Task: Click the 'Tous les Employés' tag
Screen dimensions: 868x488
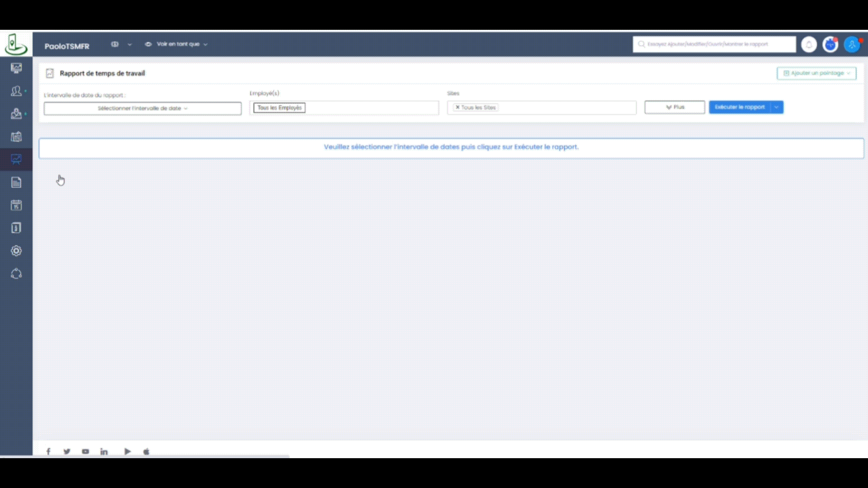Action: click(279, 108)
